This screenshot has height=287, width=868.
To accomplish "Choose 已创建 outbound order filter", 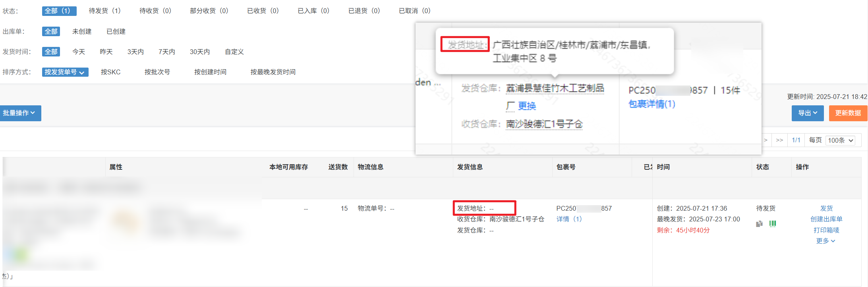I will (x=116, y=31).
